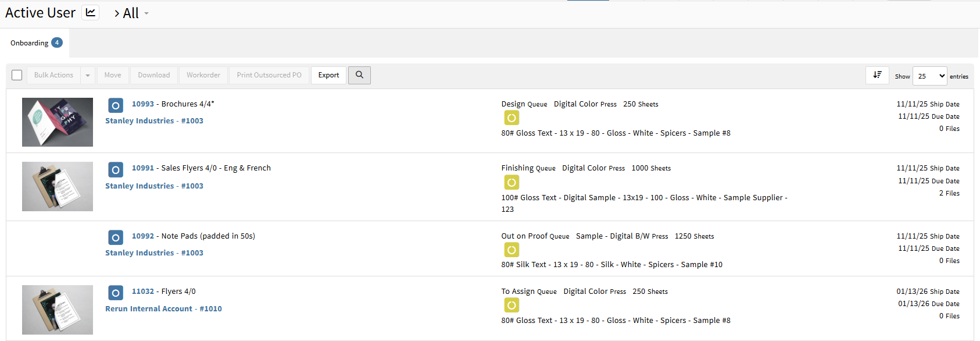Screen dimensions: 980x341
Task: Click yellow status circle under Finishing Queue
Action: coord(512,183)
